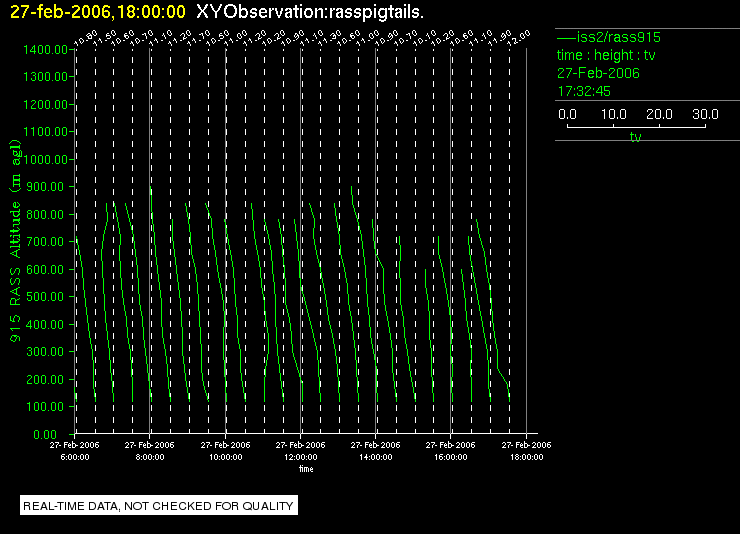
Task: Click the '0.00' altitude axis label
Action: pyautogui.click(x=45, y=434)
